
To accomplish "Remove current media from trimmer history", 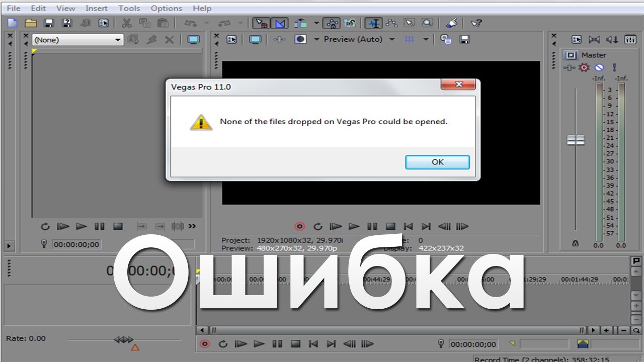I will click(170, 39).
